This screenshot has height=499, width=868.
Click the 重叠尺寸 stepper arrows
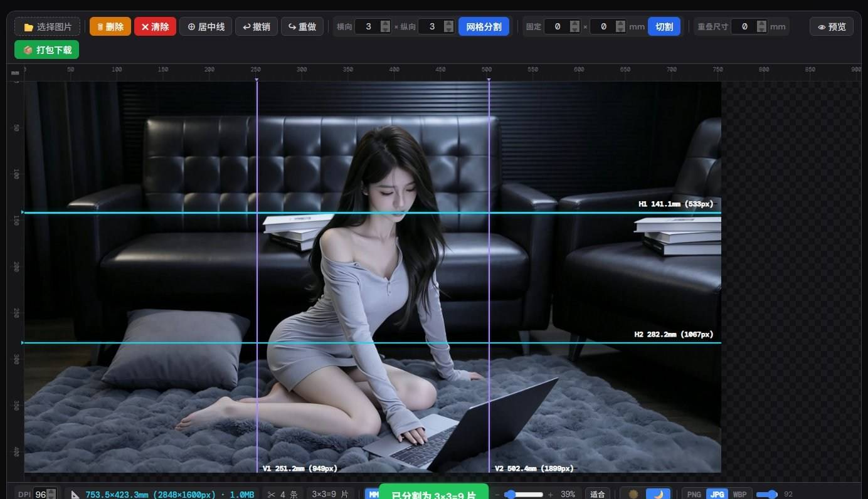[x=761, y=26]
